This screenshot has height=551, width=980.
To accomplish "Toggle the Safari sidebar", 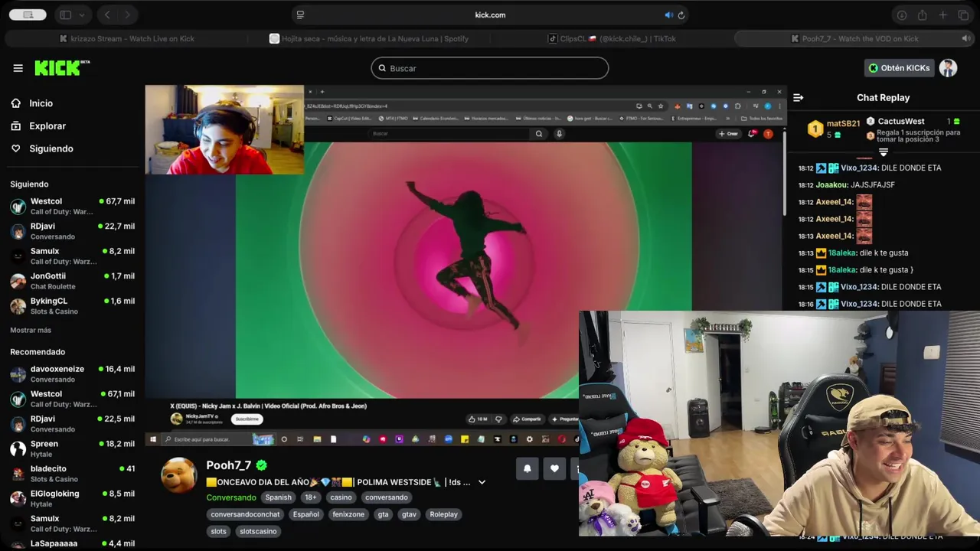I will point(66,15).
